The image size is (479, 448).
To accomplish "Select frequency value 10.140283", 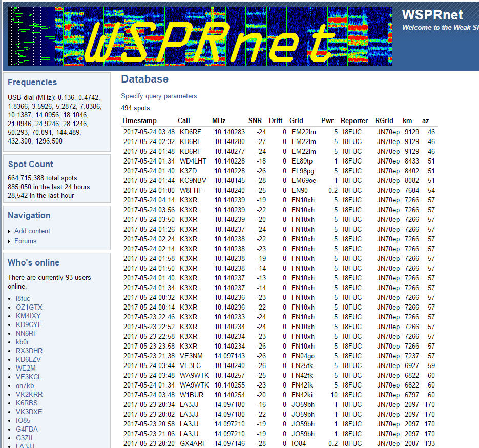I will click(x=230, y=132).
